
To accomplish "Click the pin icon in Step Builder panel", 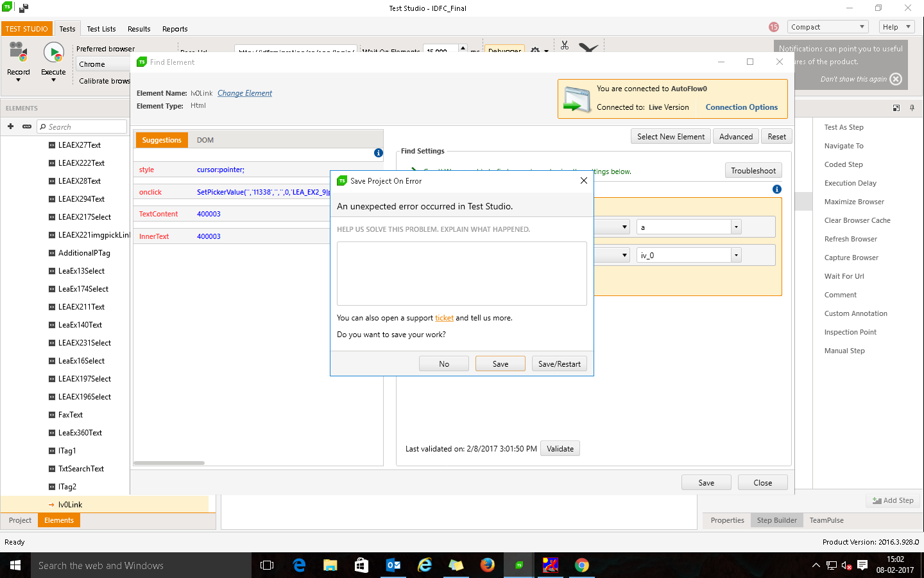I will tap(912, 108).
